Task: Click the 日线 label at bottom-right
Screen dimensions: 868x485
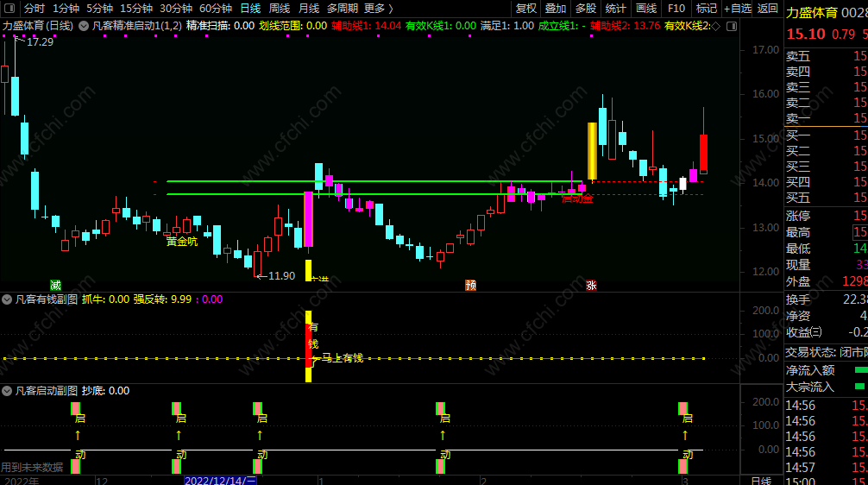Action: (x=761, y=480)
